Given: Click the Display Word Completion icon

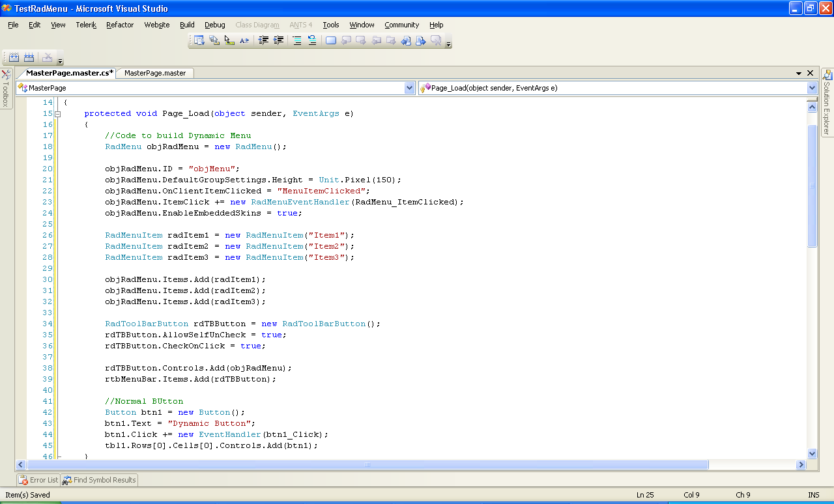Looking at the screenshot, I should (244, 40).
